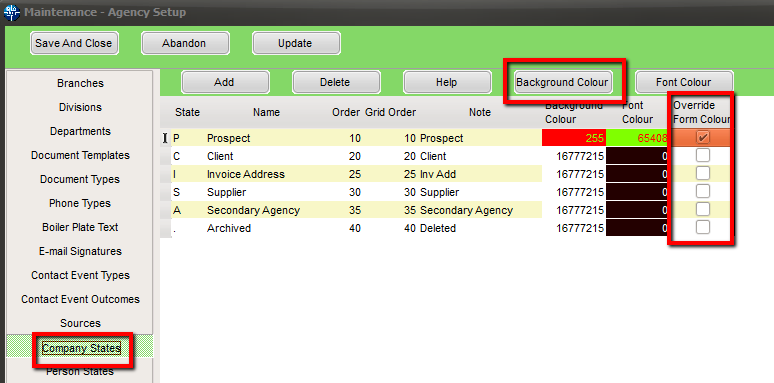Click the Inv Add note cell
This screenshot has width=774, height=383.
point(438,174)
